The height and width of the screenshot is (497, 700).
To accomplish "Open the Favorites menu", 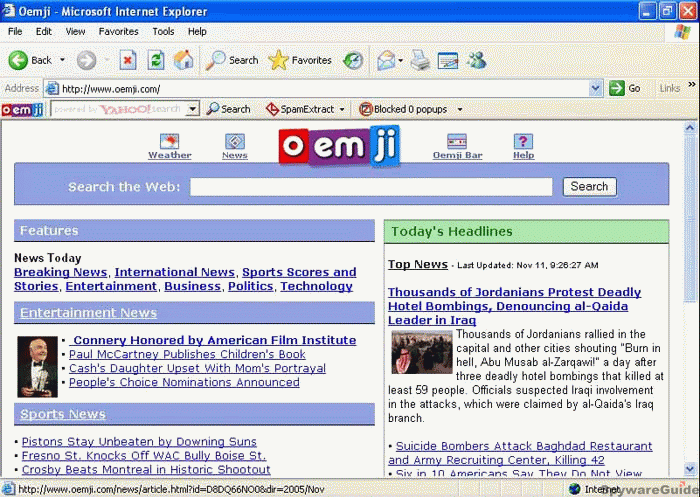I will coord(118,32).
